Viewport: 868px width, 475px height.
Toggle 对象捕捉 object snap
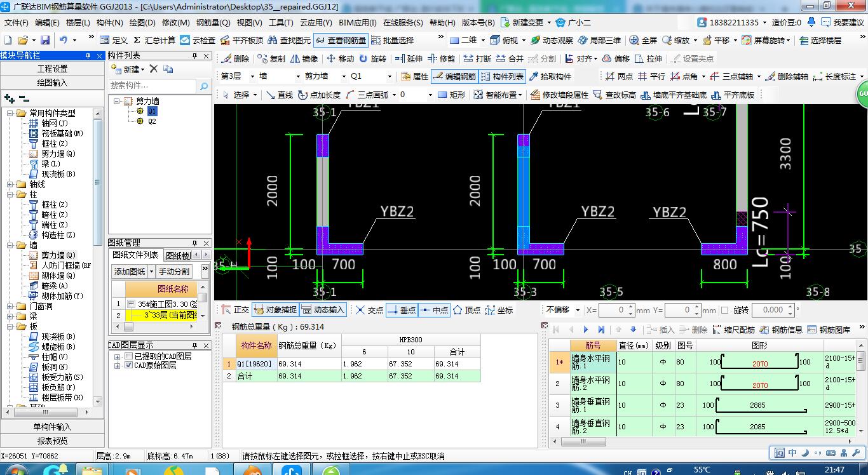275,310
